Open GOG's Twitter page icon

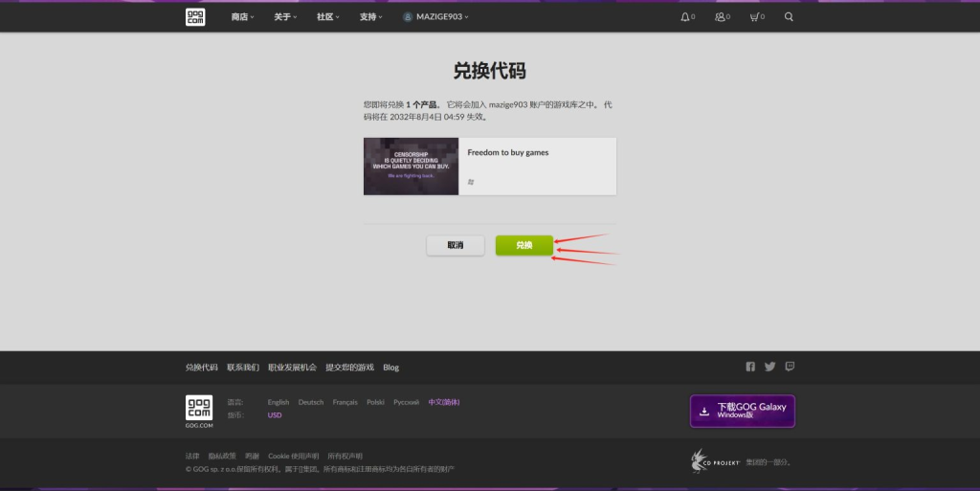[x=769, y=367]
